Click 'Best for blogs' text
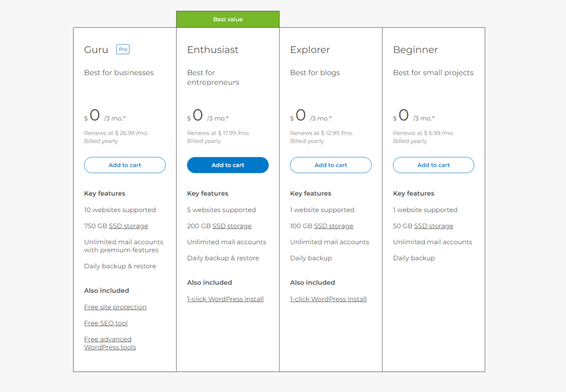Screen dimensions: 566x392 [315, 72]
